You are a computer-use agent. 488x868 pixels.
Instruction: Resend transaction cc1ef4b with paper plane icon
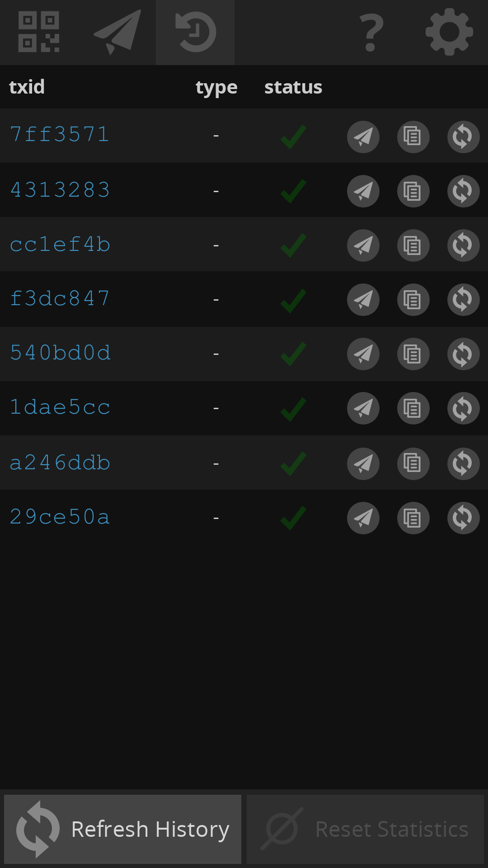pos(363,245)
